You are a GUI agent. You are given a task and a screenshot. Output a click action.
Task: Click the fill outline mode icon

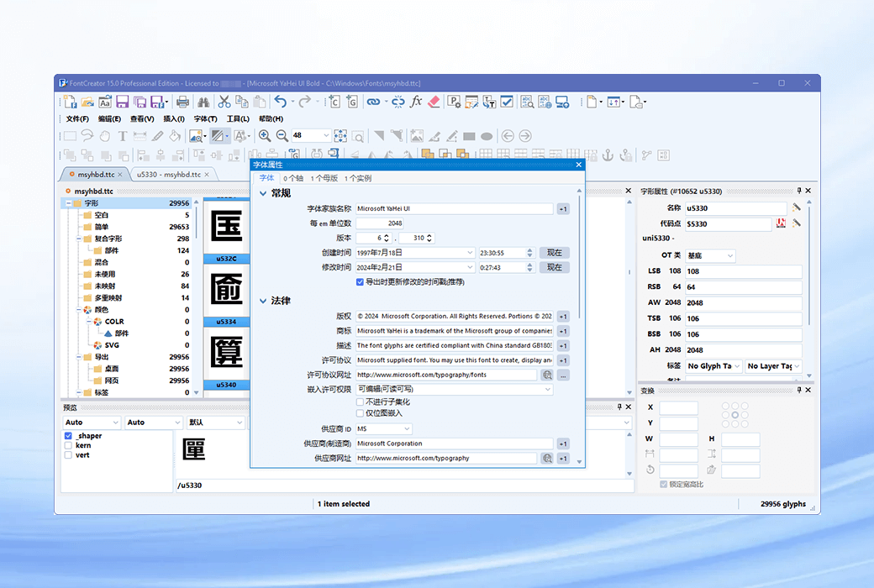click(218, 135)
